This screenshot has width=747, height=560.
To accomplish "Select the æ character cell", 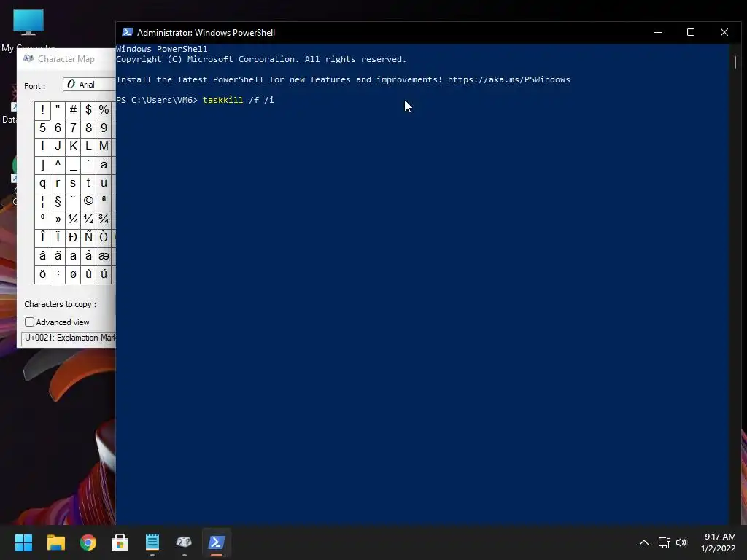I will (x=104, y=256).
